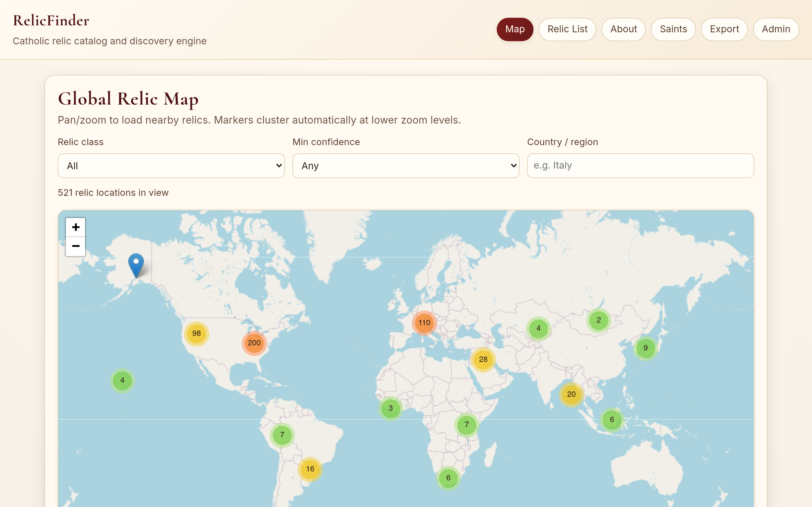Open the Saints section
Screen dimensions: 812x507
pyautogui.click(x=673, y=29)
